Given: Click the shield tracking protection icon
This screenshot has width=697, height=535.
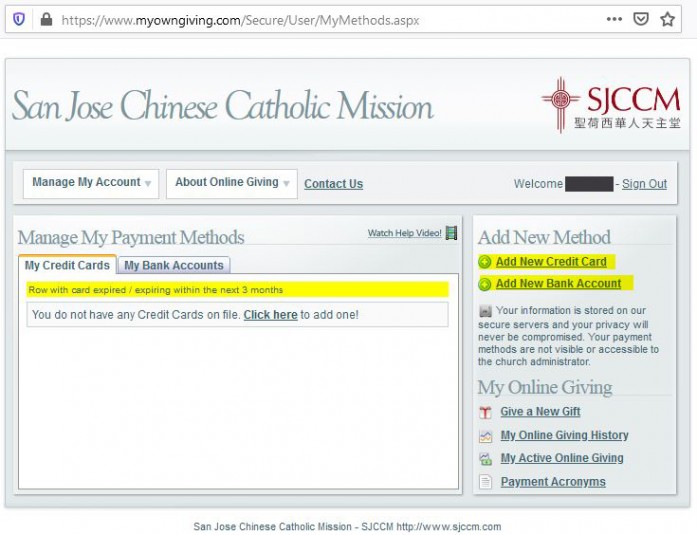Looking at the screenshot, I should click(20, 19).
